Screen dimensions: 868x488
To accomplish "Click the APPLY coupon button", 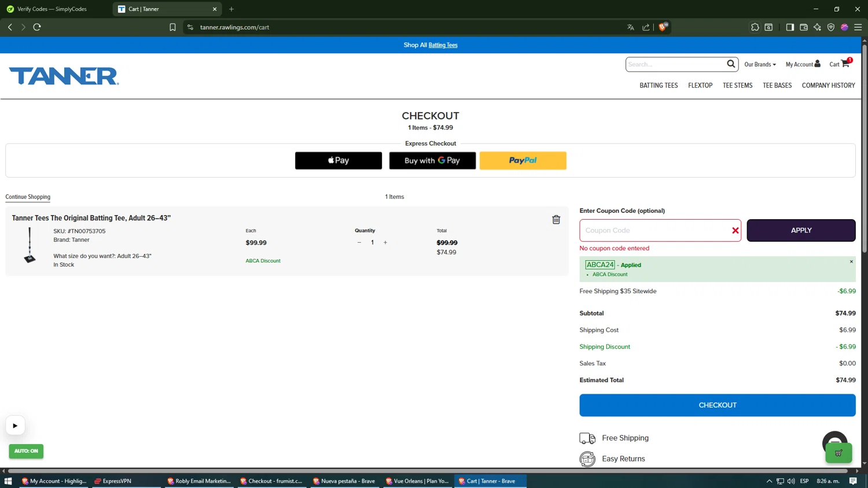I will [x=801, y=231].
